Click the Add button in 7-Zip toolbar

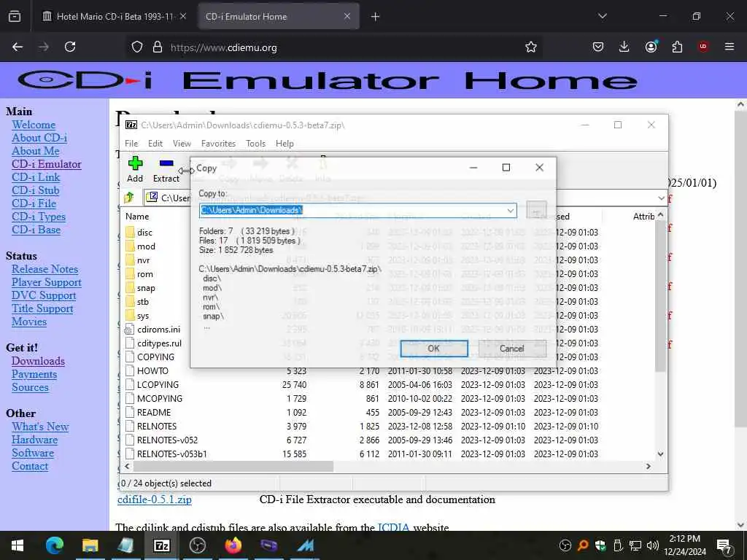[135, 169]
